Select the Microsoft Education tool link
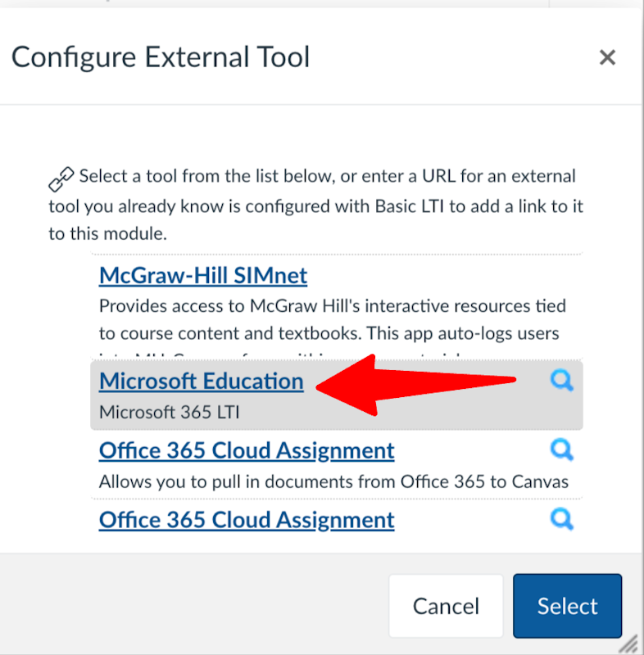The image size is (644, 655). coord(201,381)
